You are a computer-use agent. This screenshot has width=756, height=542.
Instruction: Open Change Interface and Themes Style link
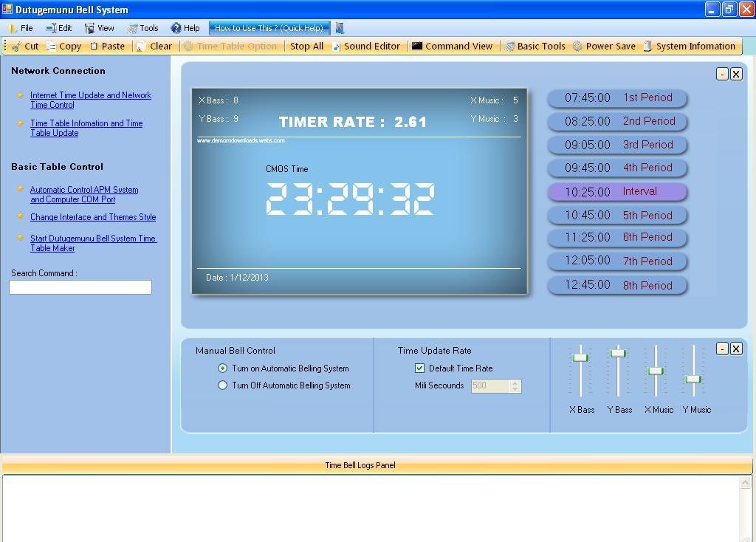pyautogui.click(x=93, y=217)
